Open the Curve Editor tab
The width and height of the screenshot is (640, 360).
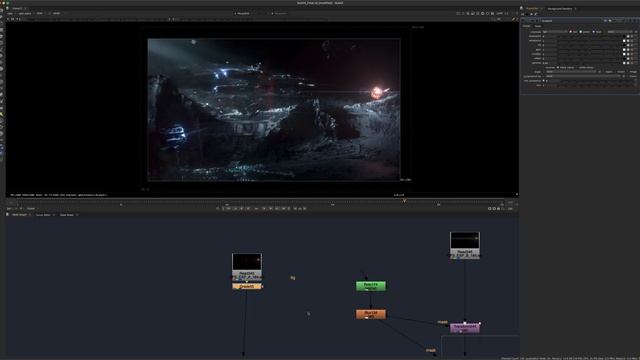pyautogui.click(x=43, y=215)
